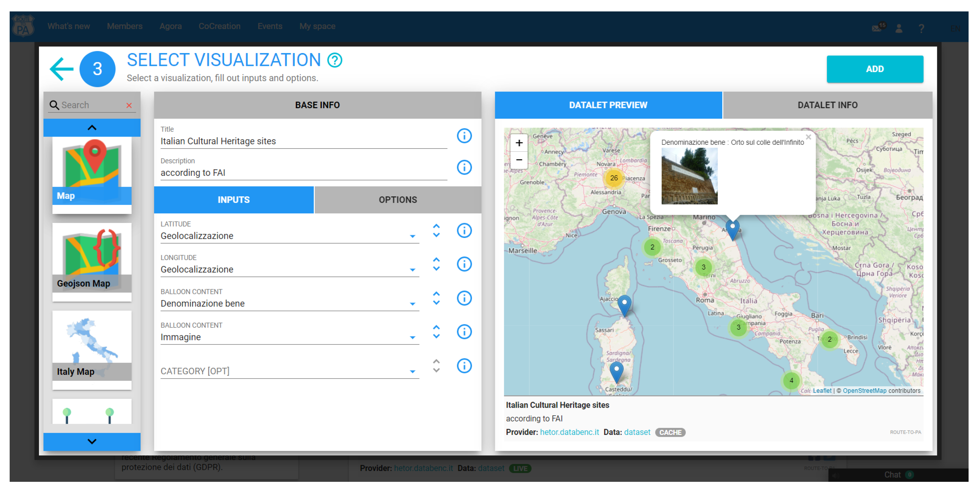Close the map balloon popup
Viewport: 980px width, 495px height.
point(808,137)
